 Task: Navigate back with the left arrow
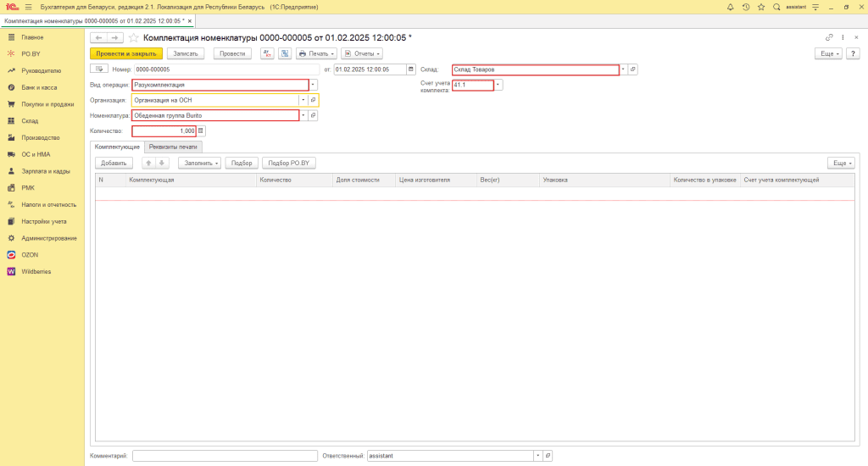(x=98, y=38)
